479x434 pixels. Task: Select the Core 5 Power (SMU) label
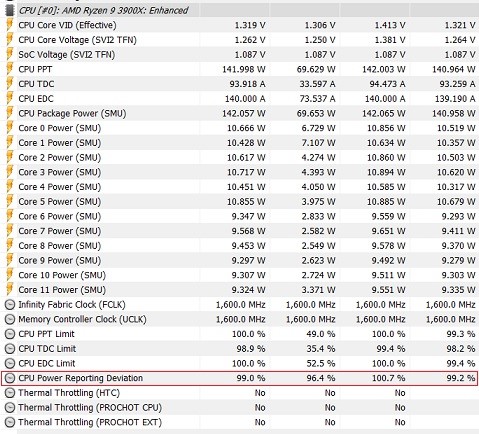[60, 202]
